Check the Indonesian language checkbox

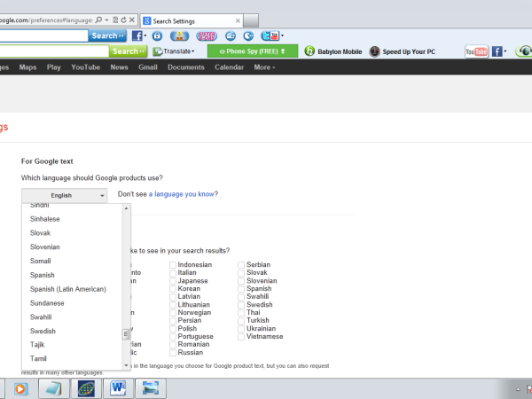pos(173,265)
